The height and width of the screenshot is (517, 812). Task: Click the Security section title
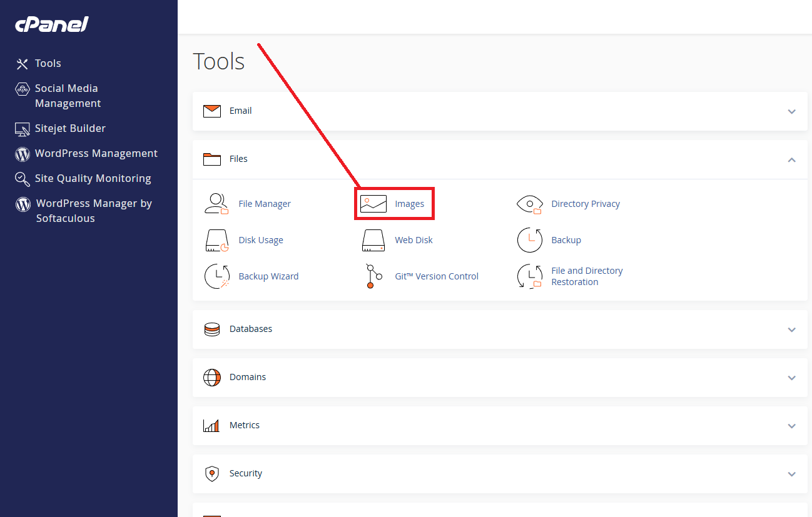246,473
